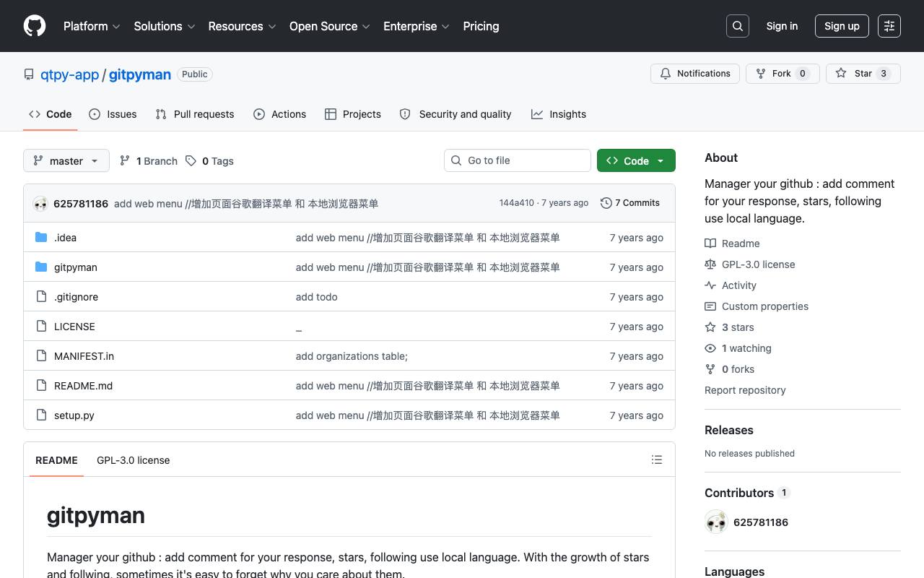This screenshot has width=924, height=578.
Task: Click the repository icon before qtpy-app
Action: 29,74
